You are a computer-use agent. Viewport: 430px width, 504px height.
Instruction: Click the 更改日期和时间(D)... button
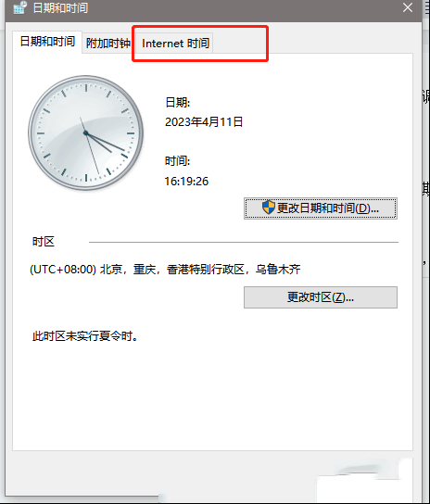[x=321, y=208]
